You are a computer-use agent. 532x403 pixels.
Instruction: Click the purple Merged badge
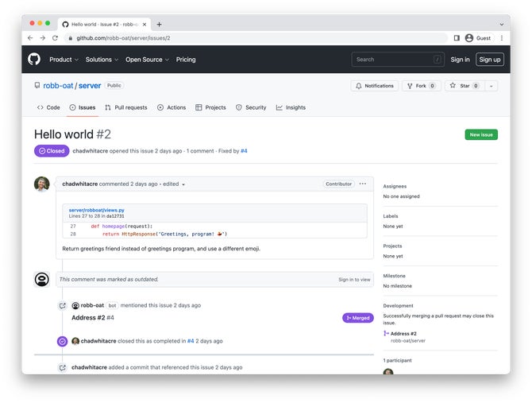(358, 318)
